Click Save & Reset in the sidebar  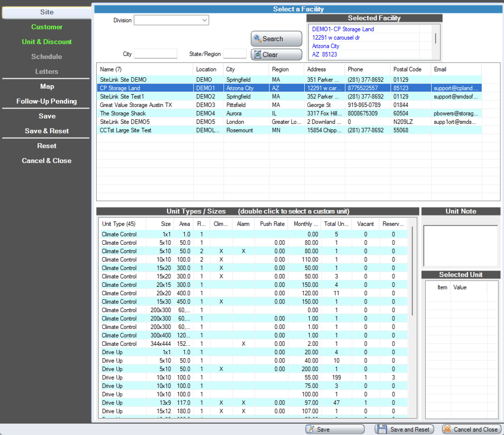coord(47,131)
